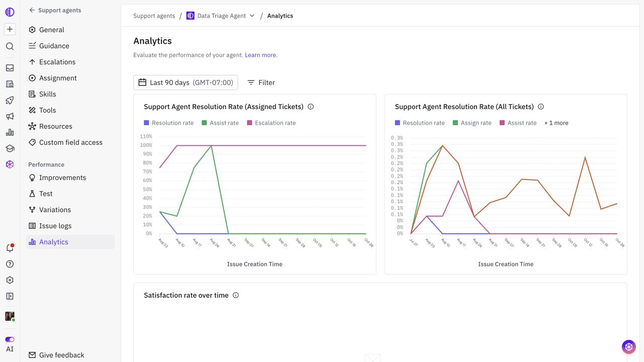Open the Improvements page

[x=70, y=177]
